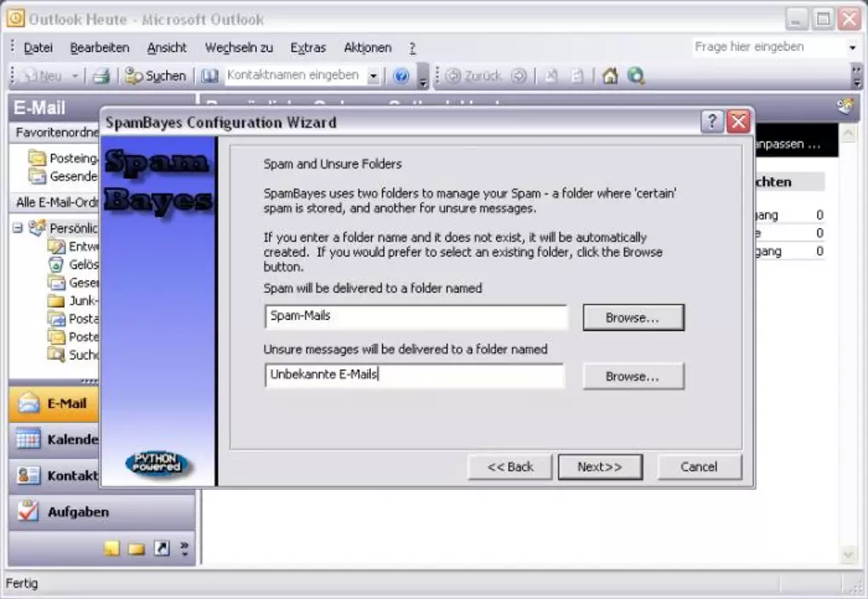868x599 pixels.
Task: Expand the navigation pane configure buttons chevron
Action: pyautogui.click(x=184, y=549)
